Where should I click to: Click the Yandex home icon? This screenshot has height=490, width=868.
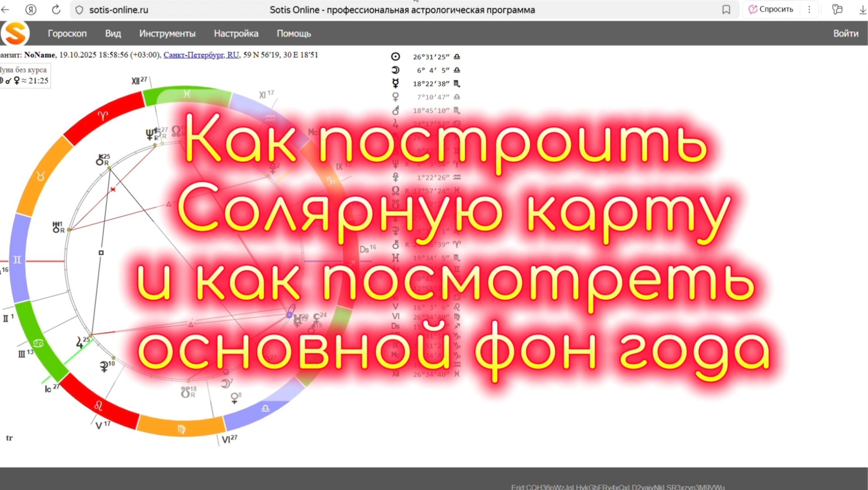[x=31, y=10]
